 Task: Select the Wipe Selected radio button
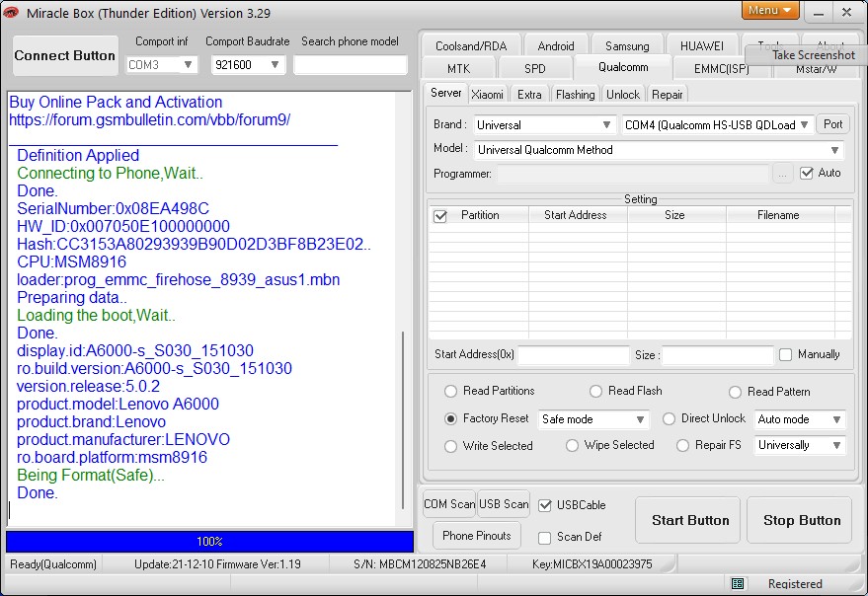(572, 445)
